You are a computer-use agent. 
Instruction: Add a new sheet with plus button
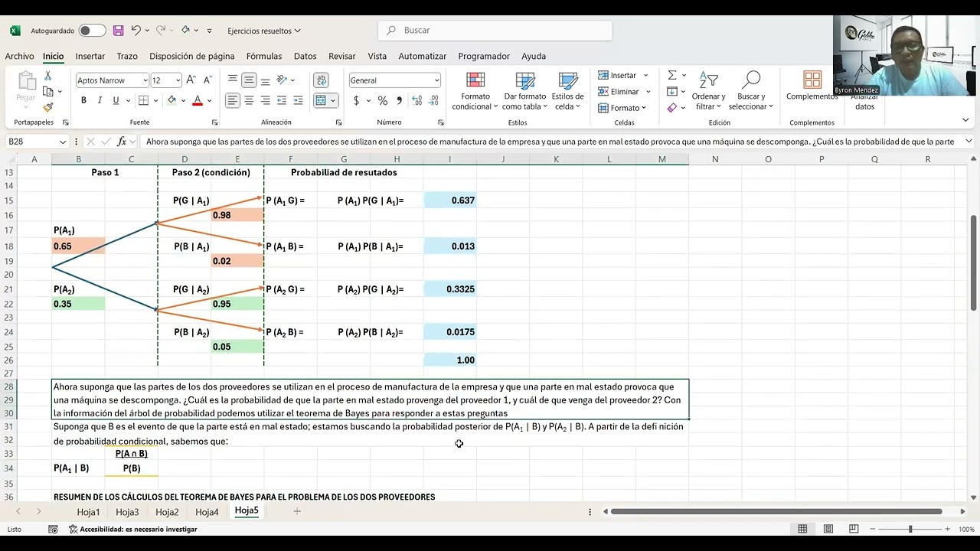297,511
